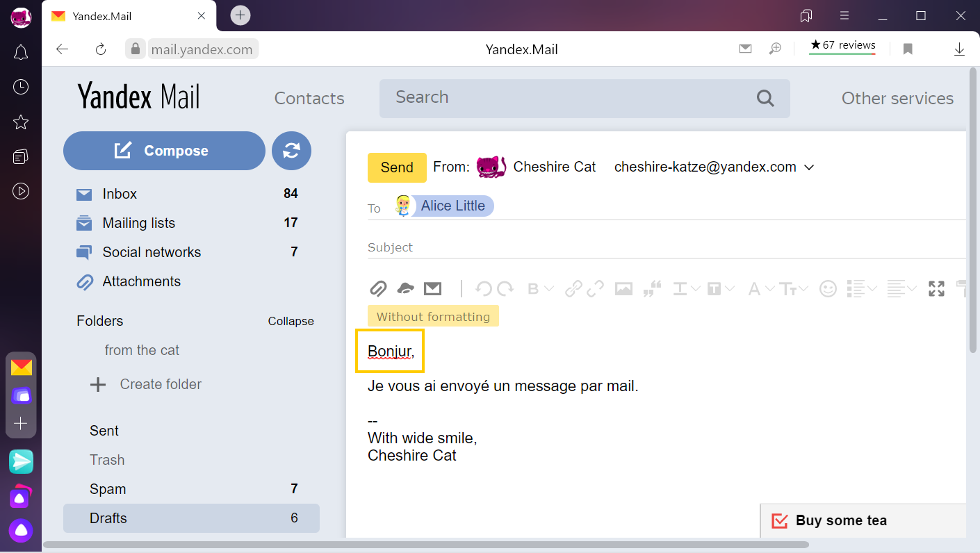
Task: Open browsing history clock in sidebar
Action: [x=21, y=87]
